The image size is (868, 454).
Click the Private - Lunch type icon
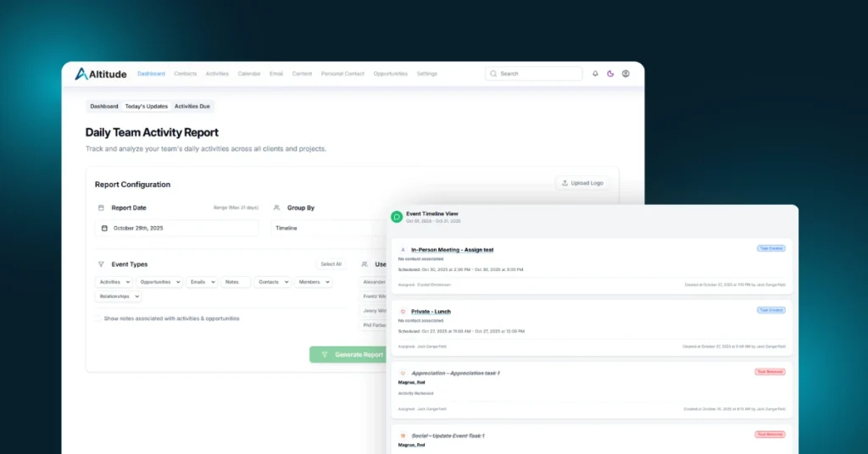click(403, 312)
